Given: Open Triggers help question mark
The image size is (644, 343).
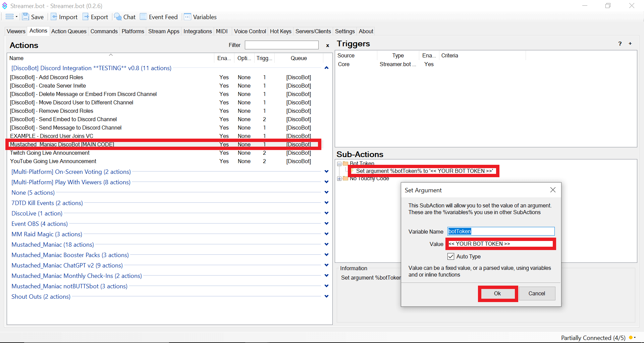Looking at the screenshot, I should [620, 44].
